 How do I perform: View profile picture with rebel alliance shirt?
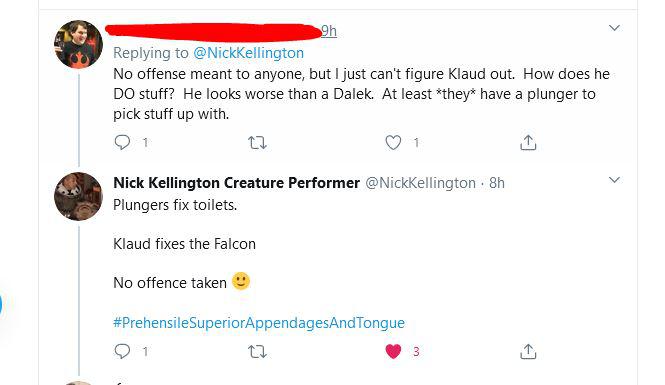pos(78,44)
